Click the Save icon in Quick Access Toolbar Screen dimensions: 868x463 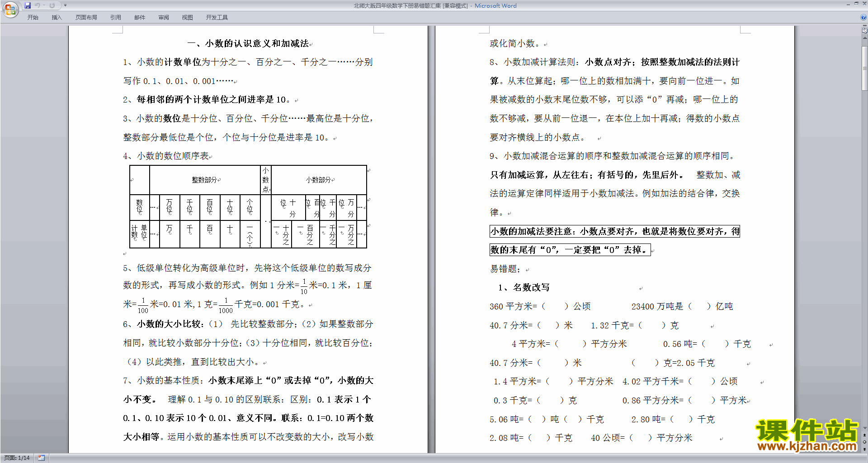28,5
